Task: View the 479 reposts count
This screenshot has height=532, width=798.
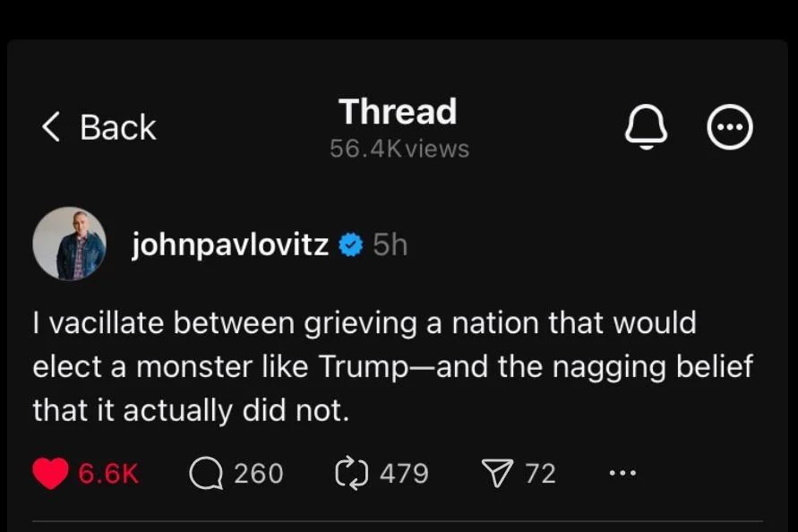Action: [x=404, y=474]
